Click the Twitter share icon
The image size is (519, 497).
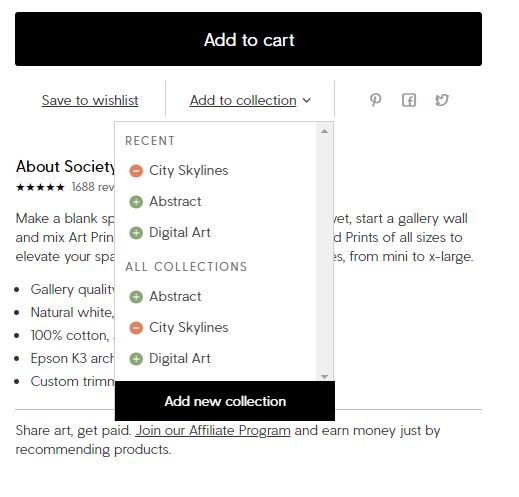coord(442,100)
